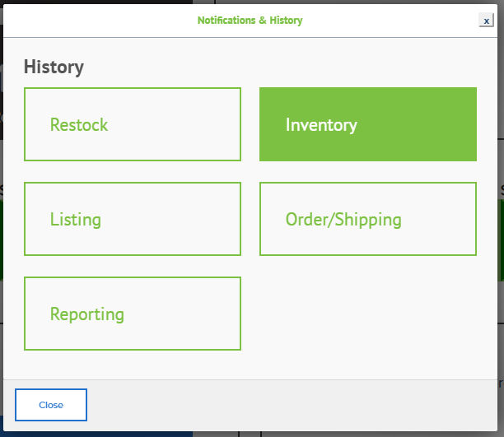The height and width of the screenshot is (437, 504).
Task: Click the blue Close button
Action: pos(51,405)
